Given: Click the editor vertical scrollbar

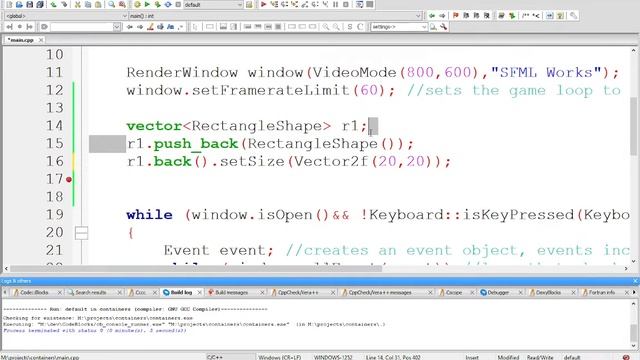Looking at the screenshot, I should (x=633, y=156).
